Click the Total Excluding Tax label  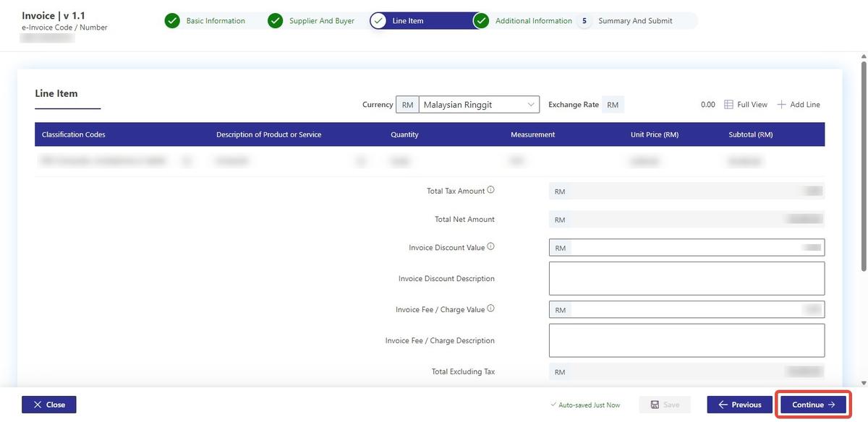click(463, 371)
